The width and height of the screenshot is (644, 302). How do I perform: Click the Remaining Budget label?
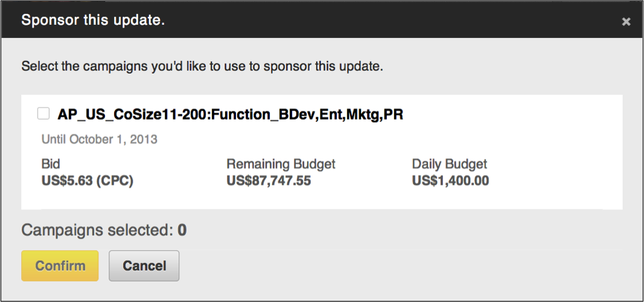(281, 164)
